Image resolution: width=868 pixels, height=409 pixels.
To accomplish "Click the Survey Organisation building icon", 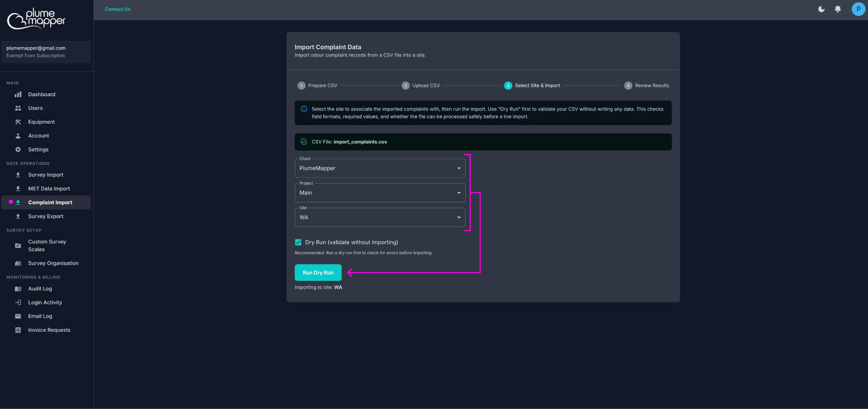I will click(18, 263).
